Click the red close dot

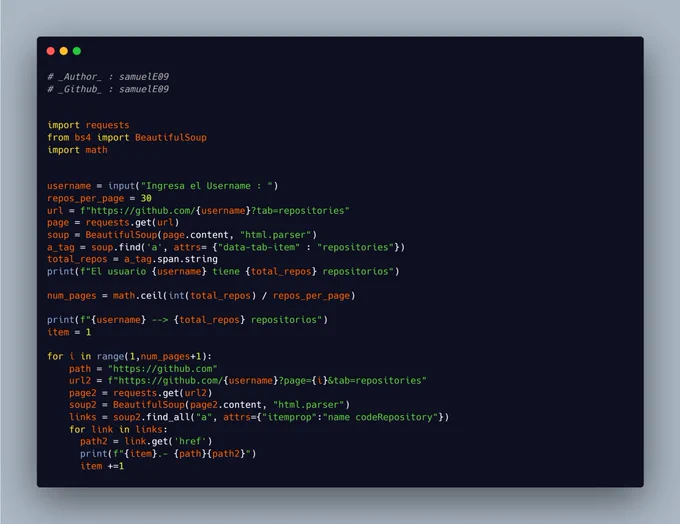point(50,51)
